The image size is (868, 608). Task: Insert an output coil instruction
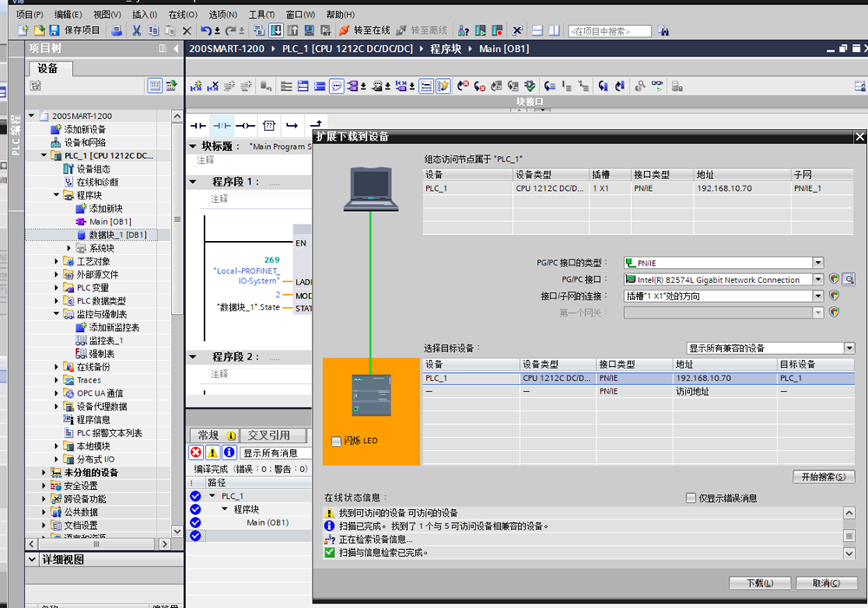[246, 126]
